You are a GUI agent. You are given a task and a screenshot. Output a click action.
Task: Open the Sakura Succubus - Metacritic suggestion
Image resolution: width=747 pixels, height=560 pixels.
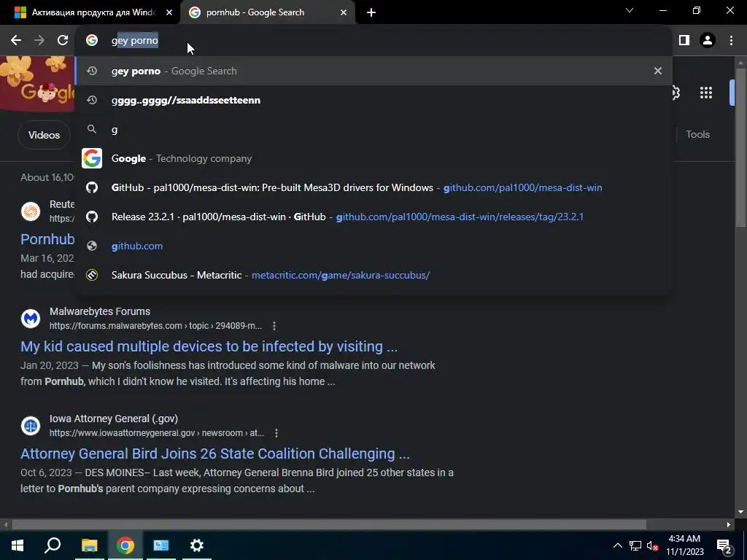pos(373,275)
